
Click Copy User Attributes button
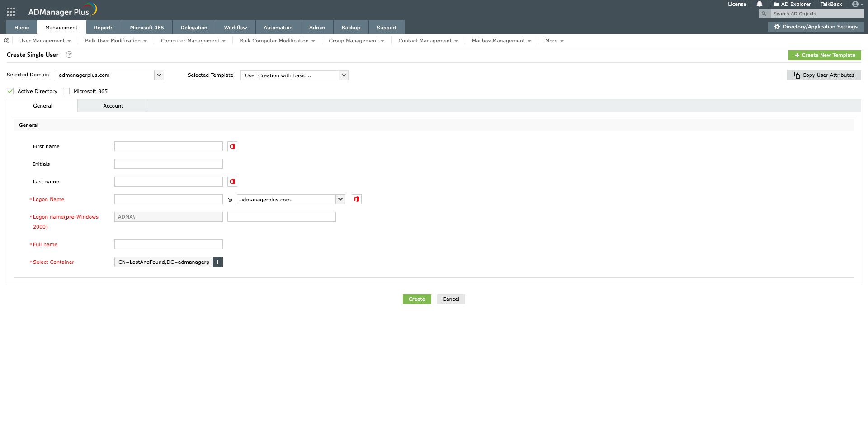(824, 75)
